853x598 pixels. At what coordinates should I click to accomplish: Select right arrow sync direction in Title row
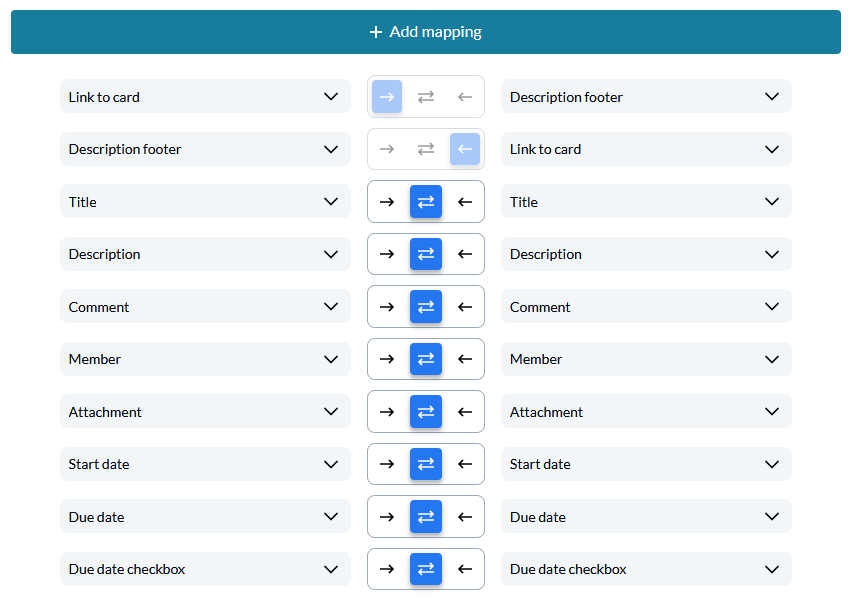(x=387, y=202)
